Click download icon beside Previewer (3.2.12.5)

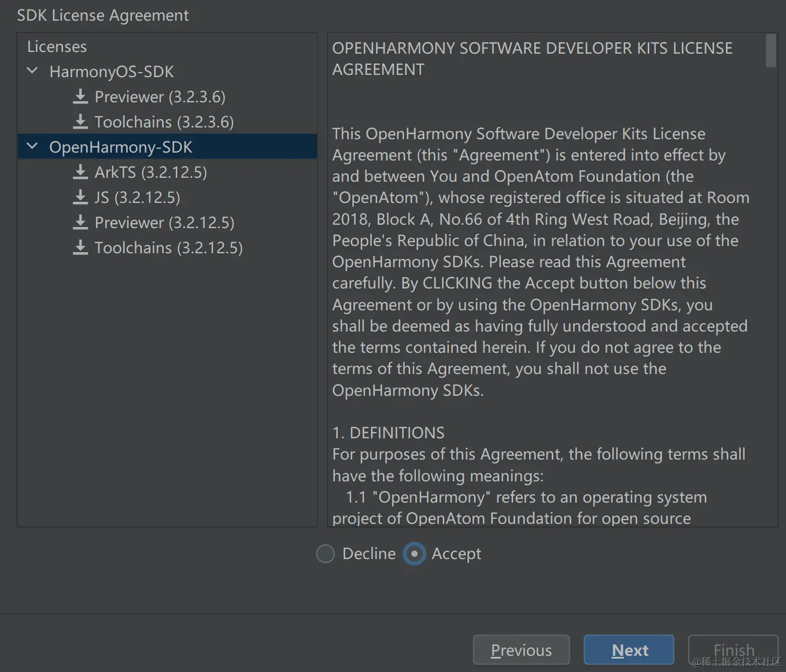coord(81,223)
